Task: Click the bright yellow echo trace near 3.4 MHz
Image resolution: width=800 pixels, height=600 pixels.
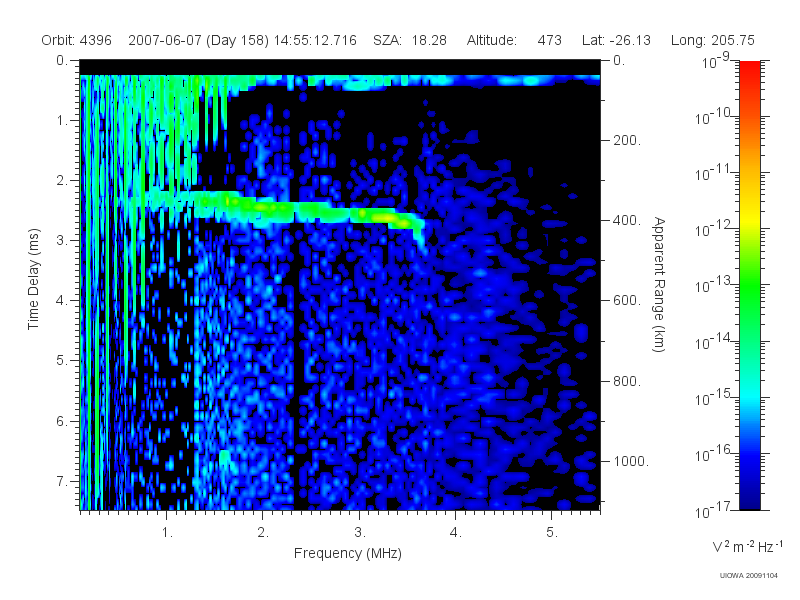Action: pos(390,219)
